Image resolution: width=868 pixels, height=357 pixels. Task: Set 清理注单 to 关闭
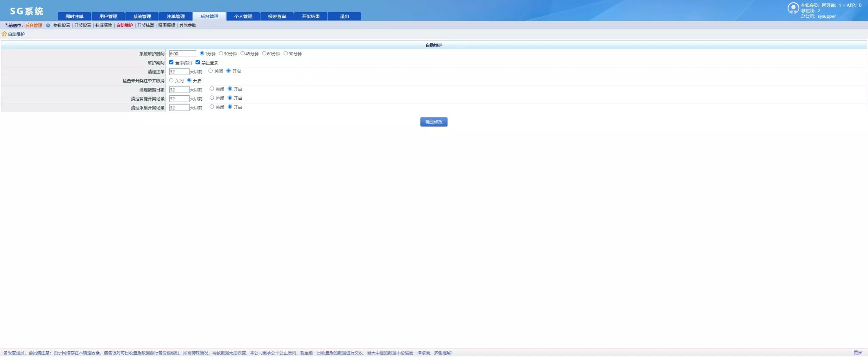coord(211,71)
